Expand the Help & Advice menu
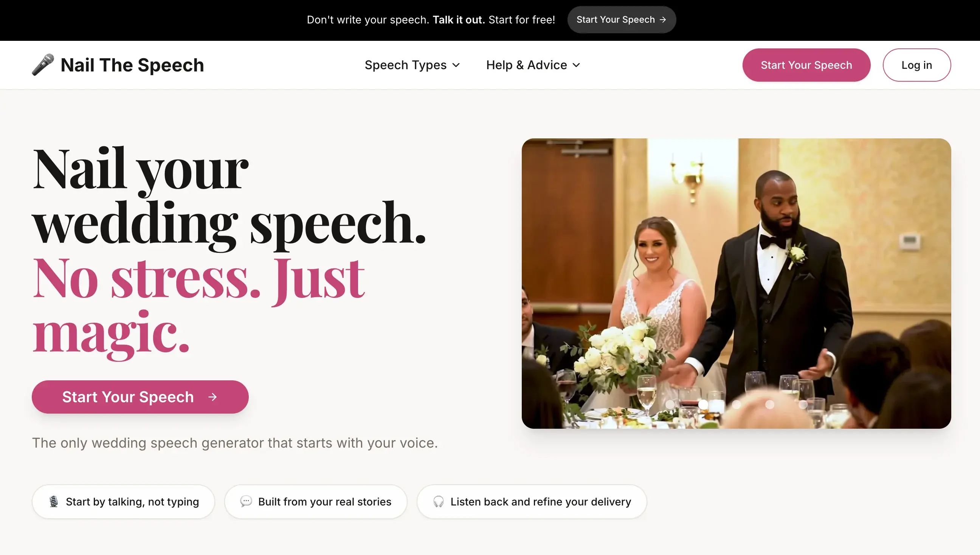980x555 pixels. (x=533, y=65)
